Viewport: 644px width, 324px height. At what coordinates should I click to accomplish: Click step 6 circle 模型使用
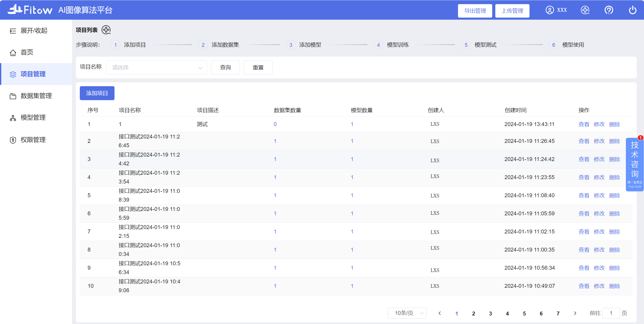pyautogui.click(x=554, y=45)
